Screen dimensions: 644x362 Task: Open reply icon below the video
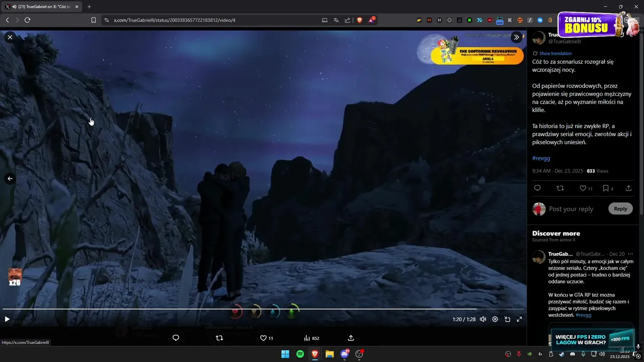click(176, 338)
